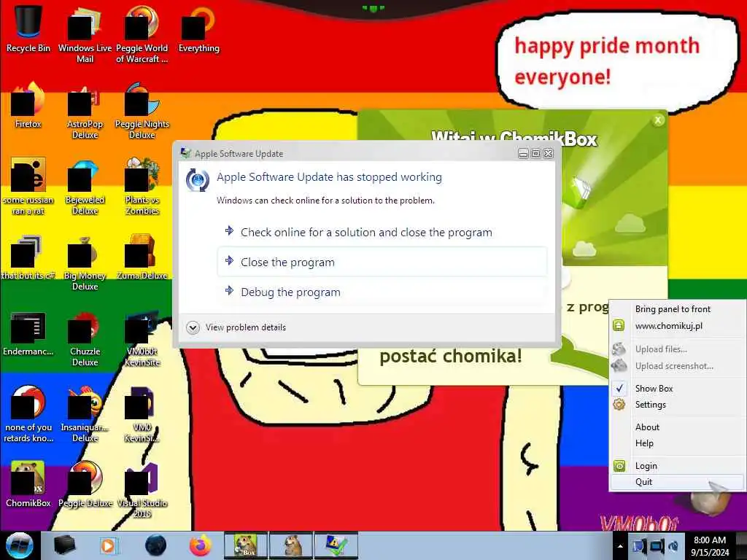Open Settings in ChomikBox menu
Viewport: 747px width, 560px height.
coord(677,405)
